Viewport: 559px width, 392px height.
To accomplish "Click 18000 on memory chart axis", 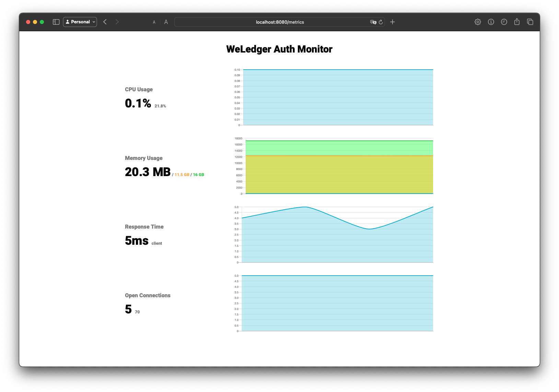I will [238, 138].
